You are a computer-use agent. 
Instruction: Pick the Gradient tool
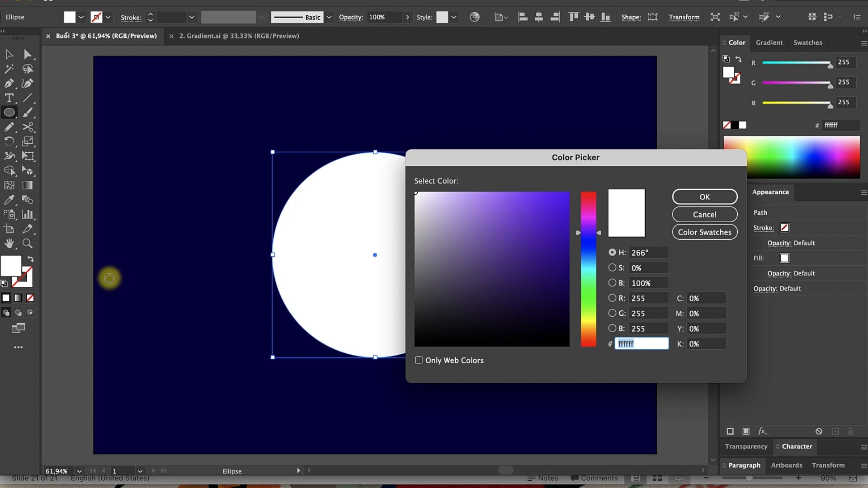[x=28, y=185]
